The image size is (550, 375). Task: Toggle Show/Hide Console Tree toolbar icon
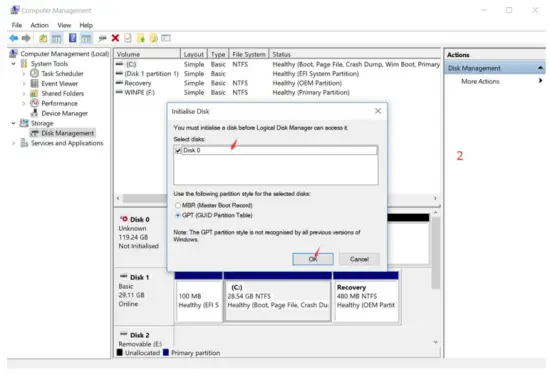(56, 38)
